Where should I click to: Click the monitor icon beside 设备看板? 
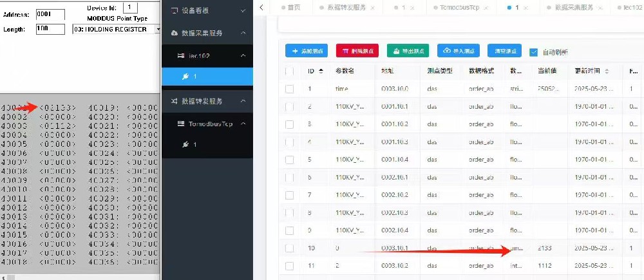(174, 10)
